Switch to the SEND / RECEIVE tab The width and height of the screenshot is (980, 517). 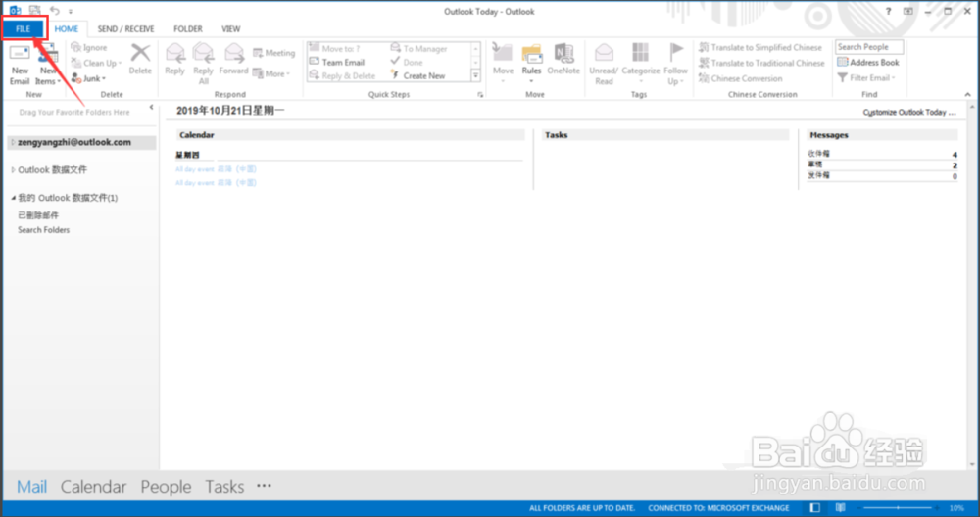(125, 28)
